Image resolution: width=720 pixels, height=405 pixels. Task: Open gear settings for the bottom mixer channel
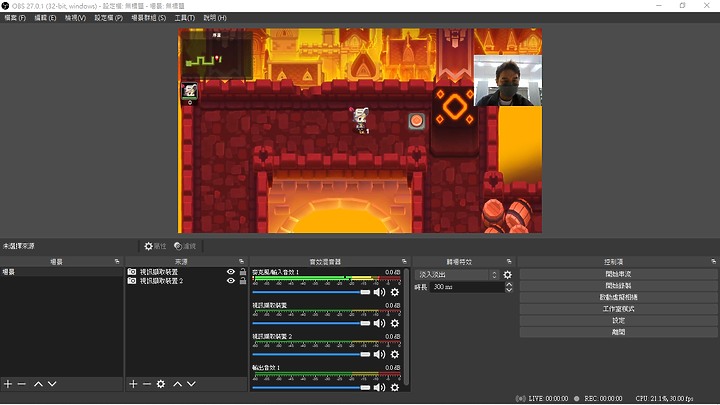[394, 388]
